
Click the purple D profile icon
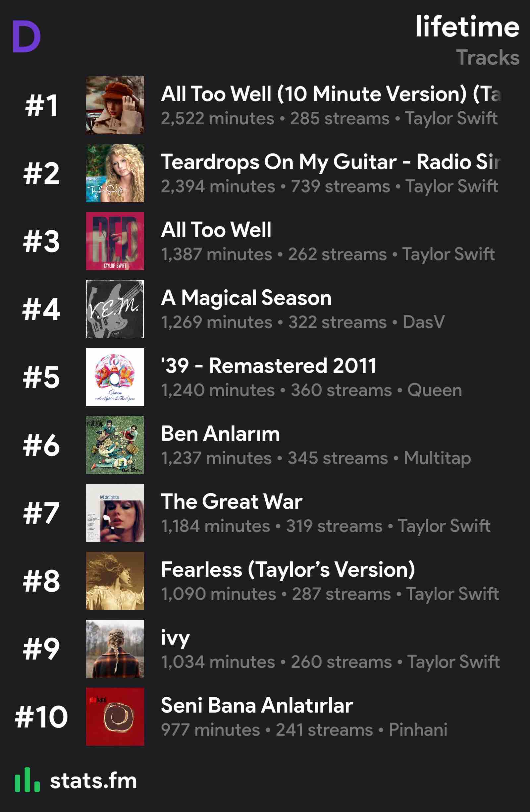coord(26,36)
